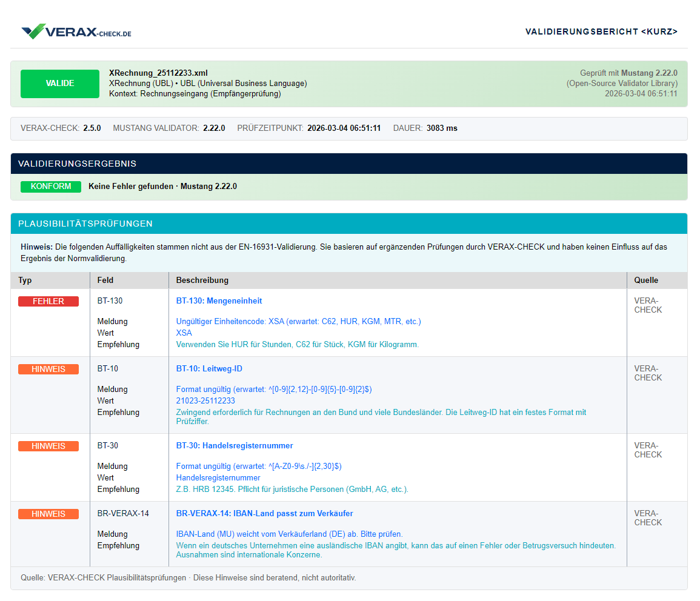Viewport: 700px width, 601px height.
Task: Click the line XRechnung (UBL) • UBL
Action: [208, 83]
